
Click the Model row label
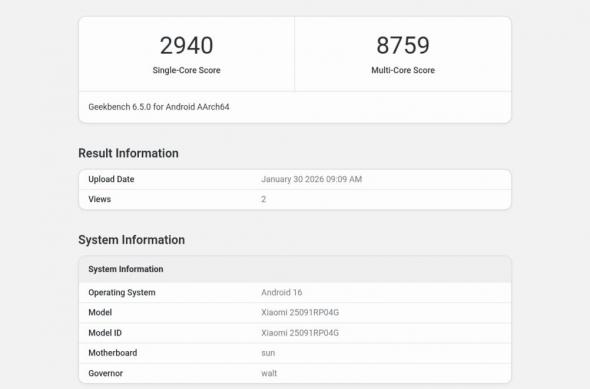coord(100,312)
